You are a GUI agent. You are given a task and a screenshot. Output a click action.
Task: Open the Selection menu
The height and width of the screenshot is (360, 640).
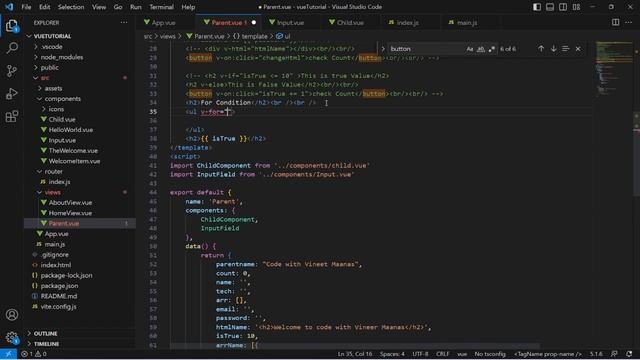71,7
